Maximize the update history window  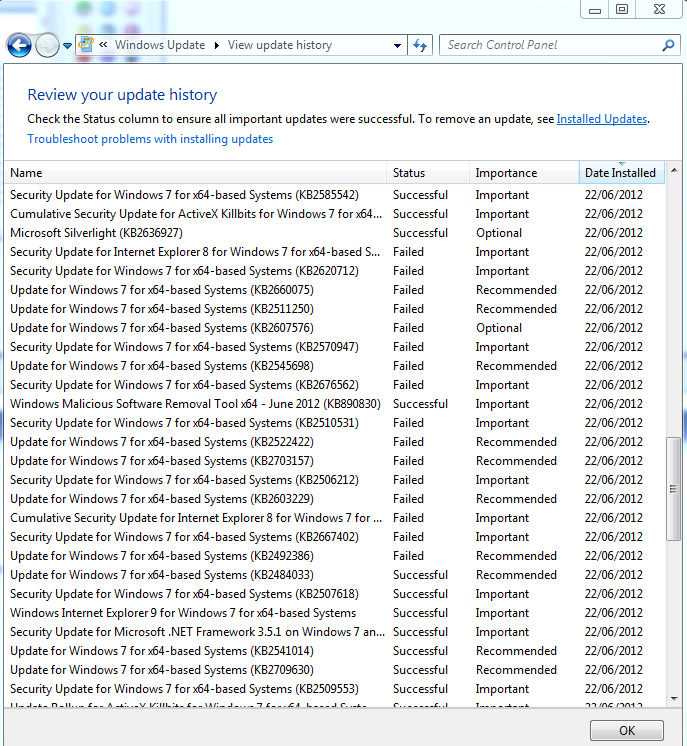click(x=622, y=10)
